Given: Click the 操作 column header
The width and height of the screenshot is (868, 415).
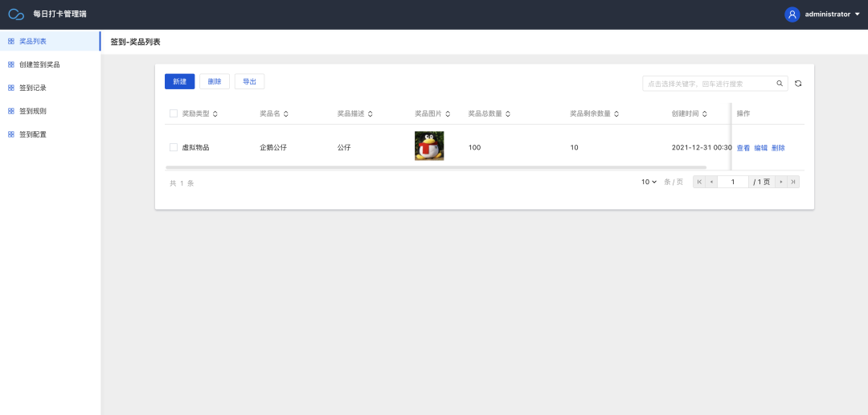Looking at the screenshot, I should click(743, 113).
